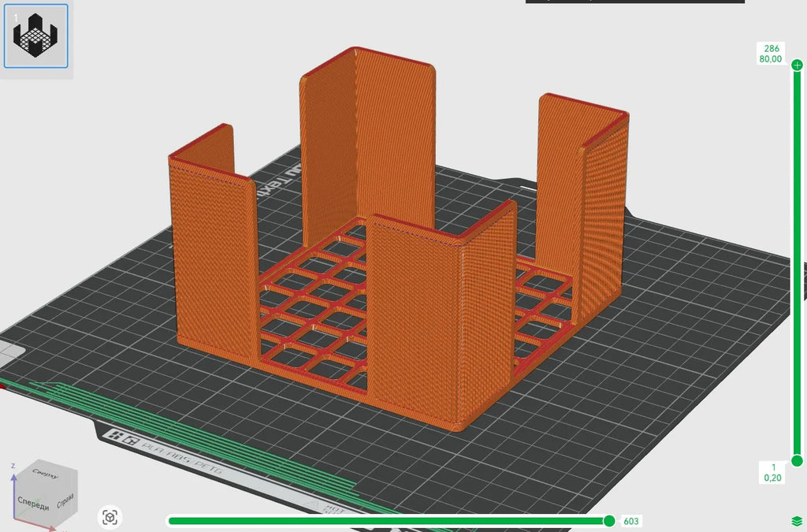Select the "Спереди" face of the view cube
Image resolution: width=807 pixels, height=532 pixels.
pos(33,502)
